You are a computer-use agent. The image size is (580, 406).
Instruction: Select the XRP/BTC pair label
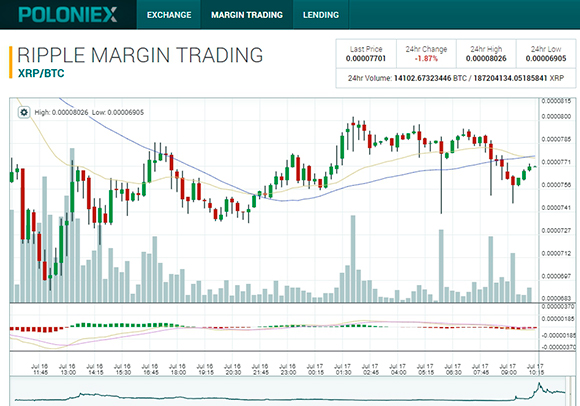click(x=41, y=73)
